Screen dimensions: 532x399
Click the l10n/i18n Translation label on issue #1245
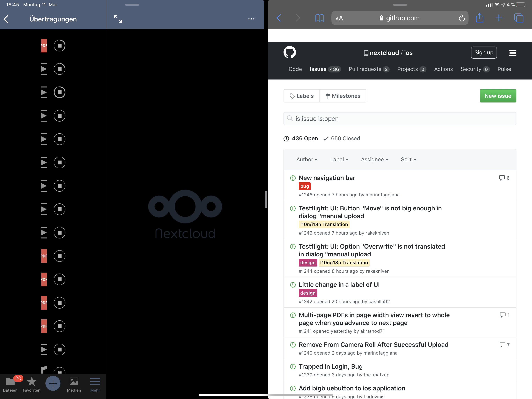(324, 224)
